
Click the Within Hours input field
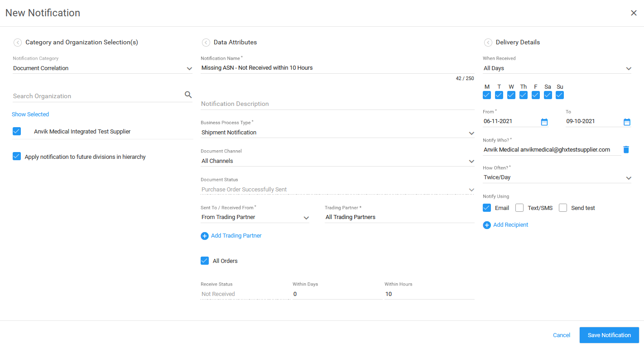point(429,294)
